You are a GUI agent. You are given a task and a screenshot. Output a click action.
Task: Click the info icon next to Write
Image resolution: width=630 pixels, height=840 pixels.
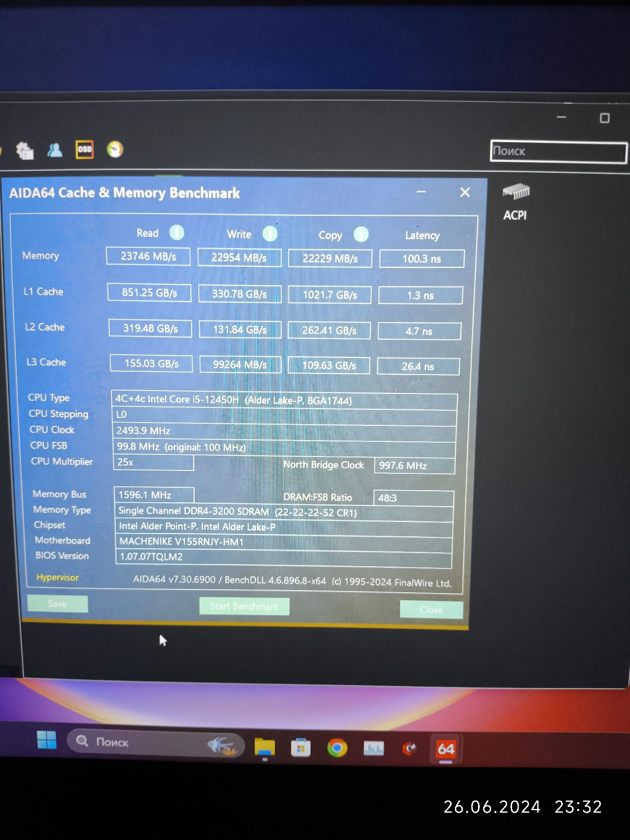click(x=270, y=234)
